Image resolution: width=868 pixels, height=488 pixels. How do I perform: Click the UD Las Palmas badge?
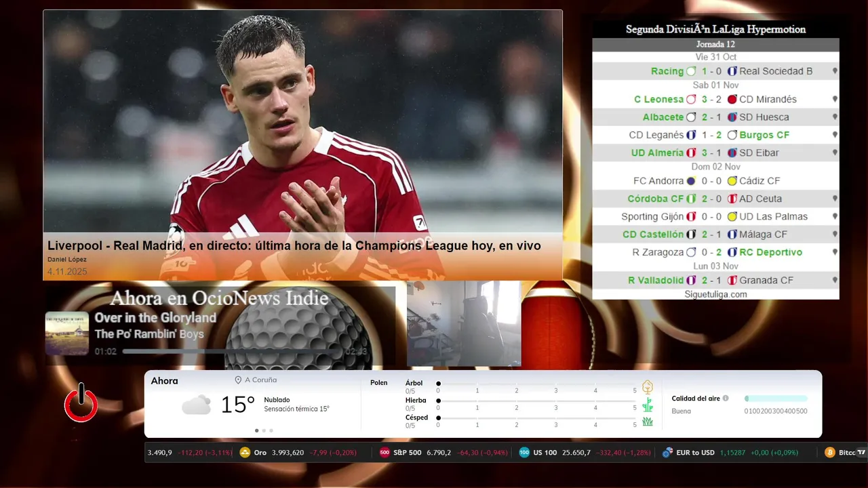[732, 217]
